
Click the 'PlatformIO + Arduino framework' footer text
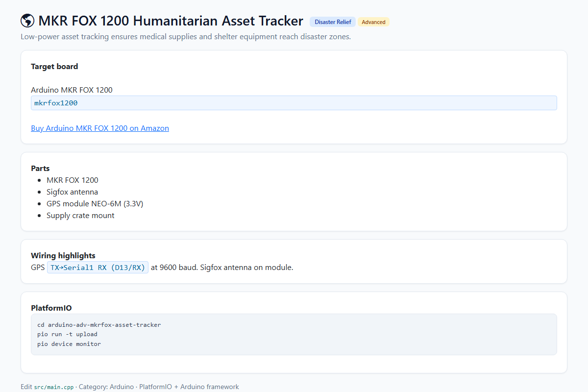189,387
